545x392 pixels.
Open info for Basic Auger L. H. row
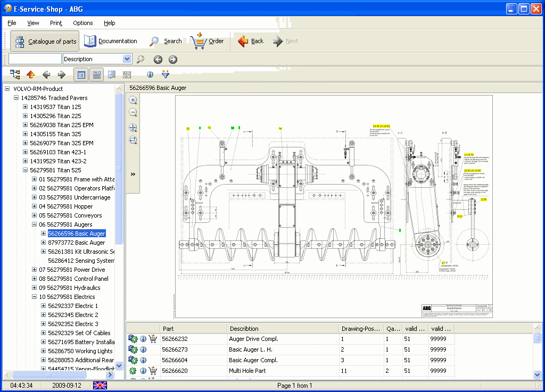point(143,349)
